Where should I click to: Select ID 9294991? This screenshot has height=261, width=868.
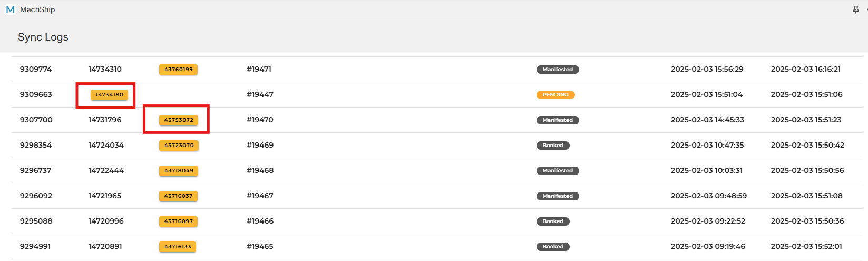[x=35, y=246]
